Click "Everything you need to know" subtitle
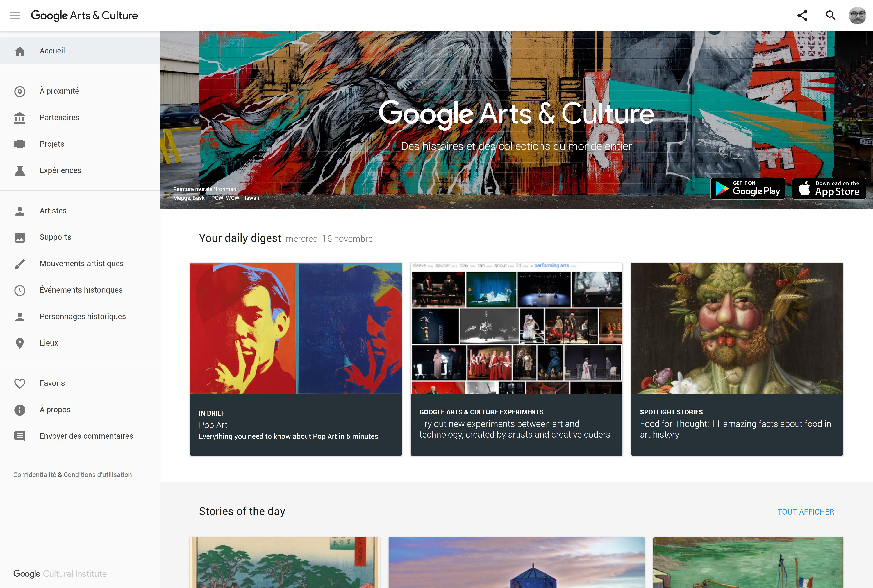873x588 pixels. (x=288, y=436)
